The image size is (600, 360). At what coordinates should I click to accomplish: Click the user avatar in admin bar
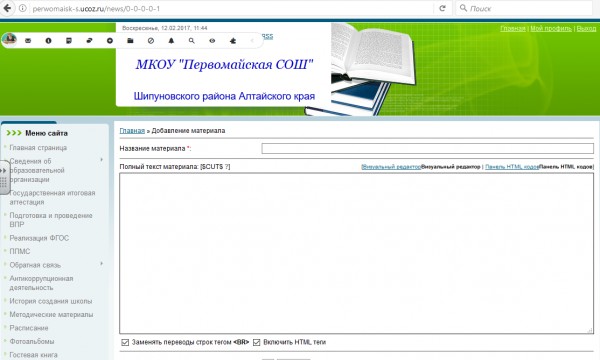pos(10,39)
